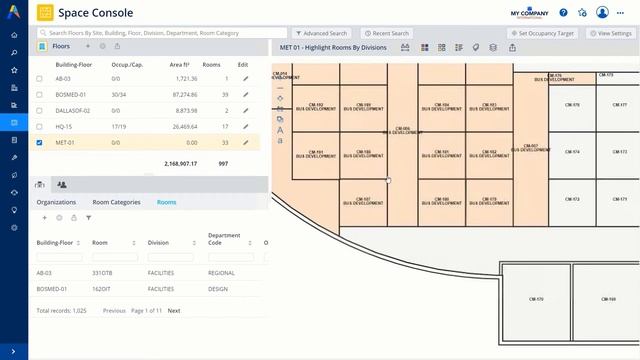This screenshot has width=640, height=360.
Task: Sort by Room column arrows
Action: click(133, 243)
